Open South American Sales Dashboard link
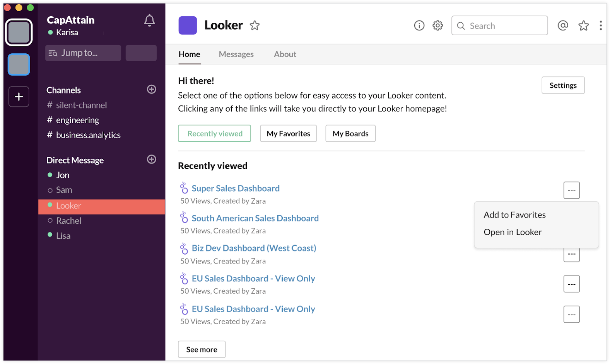Screen dimensions: 610x364 pos(255,218)
